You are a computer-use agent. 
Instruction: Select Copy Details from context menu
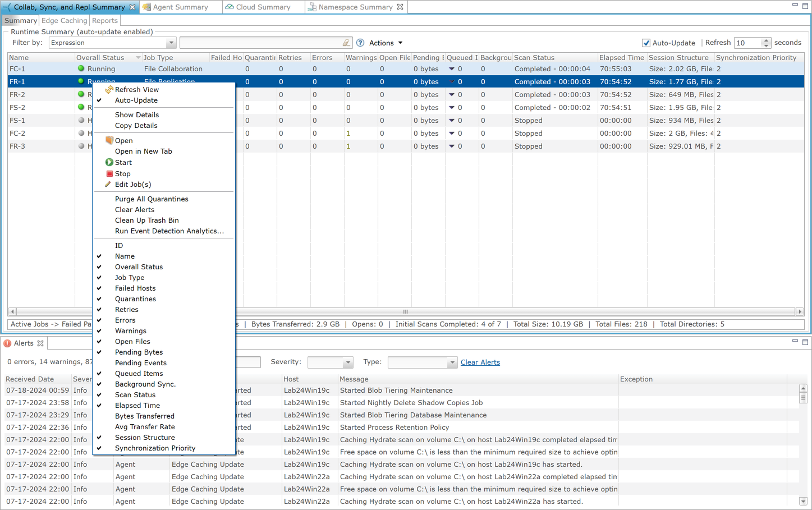[136, 126]
